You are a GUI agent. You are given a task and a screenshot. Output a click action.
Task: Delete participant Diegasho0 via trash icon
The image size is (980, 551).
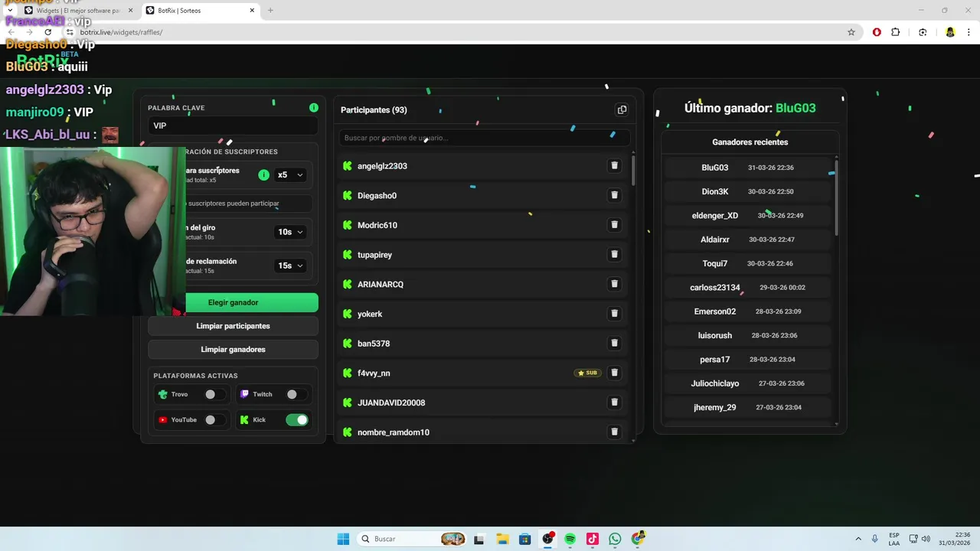tap(614, 195)
